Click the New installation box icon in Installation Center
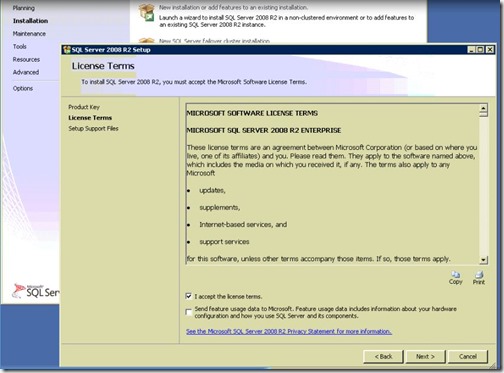Image resolution: width=504 pixels, height=373 pixels. click(x=147, y=13)
